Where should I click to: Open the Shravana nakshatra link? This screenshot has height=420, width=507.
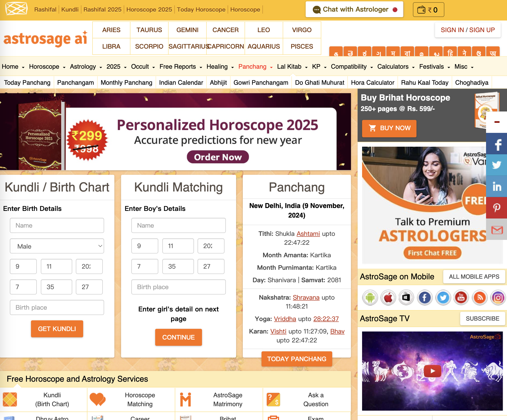pos(306,297)
